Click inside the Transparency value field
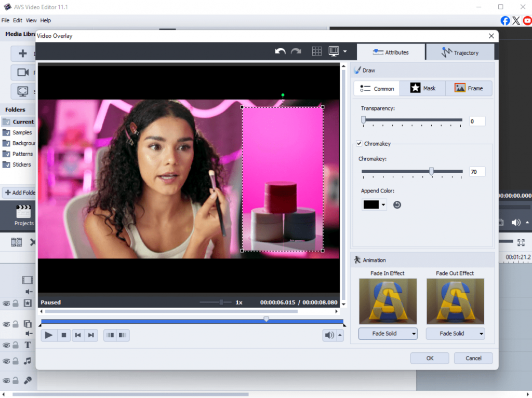The height and width of the screenshot is (398, 532). click(476, 121)
